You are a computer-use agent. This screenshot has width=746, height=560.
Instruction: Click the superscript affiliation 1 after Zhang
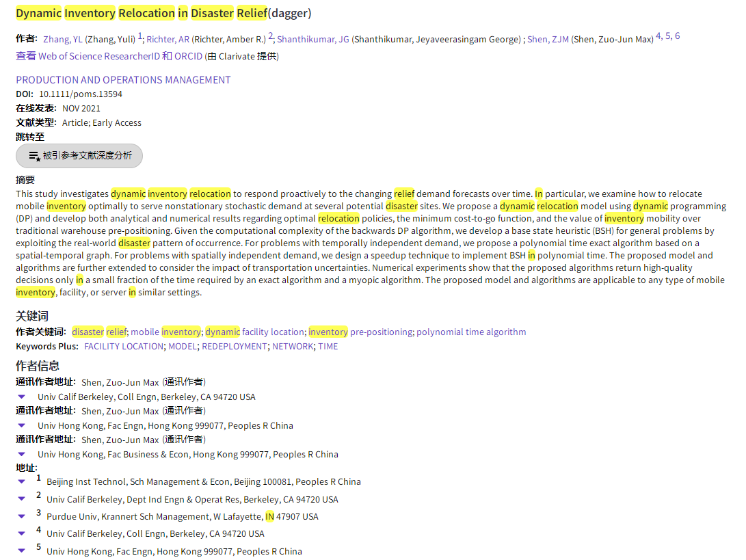140,36
